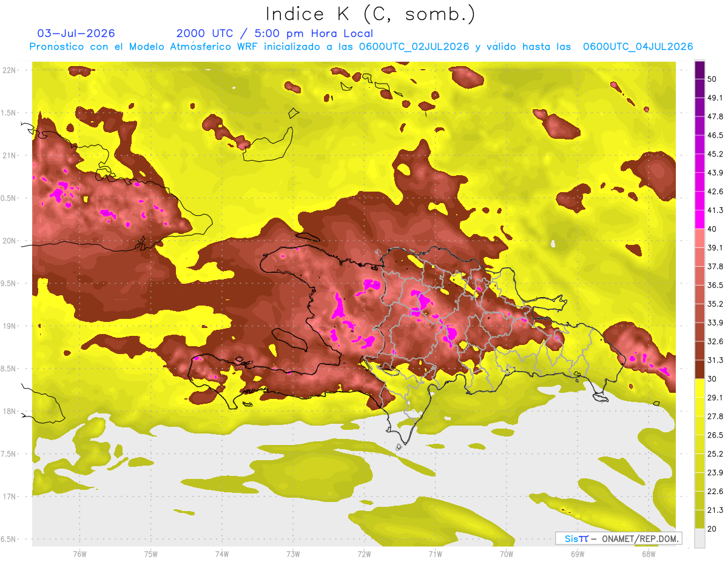
Task: Click the colorbar value 23.9
Action: (x=714, y=473)
